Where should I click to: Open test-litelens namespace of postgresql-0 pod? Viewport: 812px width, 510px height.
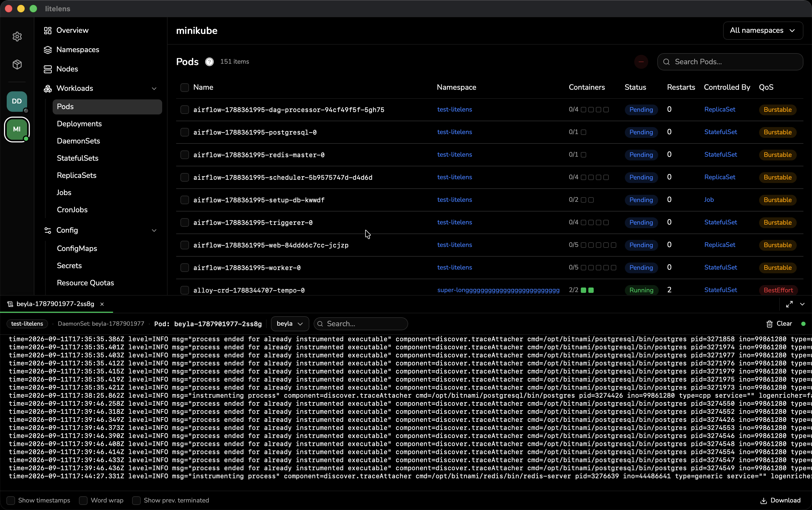click(x=454, y=132)
